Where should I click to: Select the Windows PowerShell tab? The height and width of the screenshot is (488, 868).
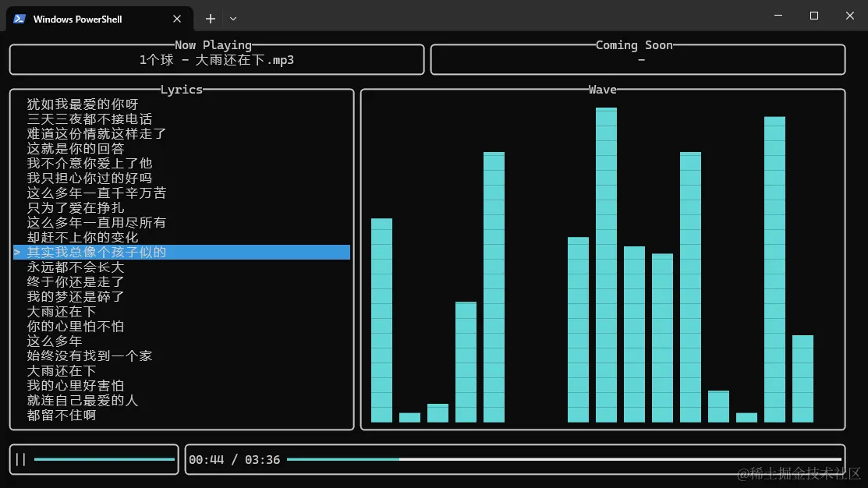[100, 19]
